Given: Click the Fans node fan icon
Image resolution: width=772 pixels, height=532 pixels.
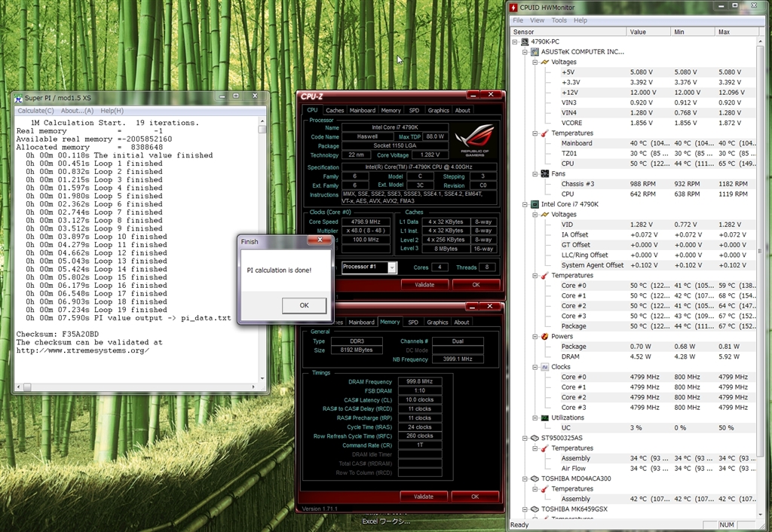Looking at the screenshot, I should [x=544, y=173].
